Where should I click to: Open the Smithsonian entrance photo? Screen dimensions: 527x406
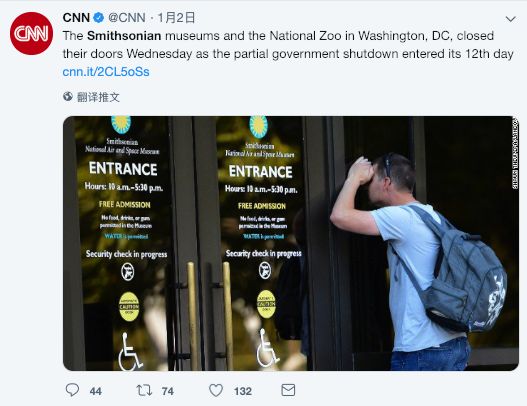291,243
